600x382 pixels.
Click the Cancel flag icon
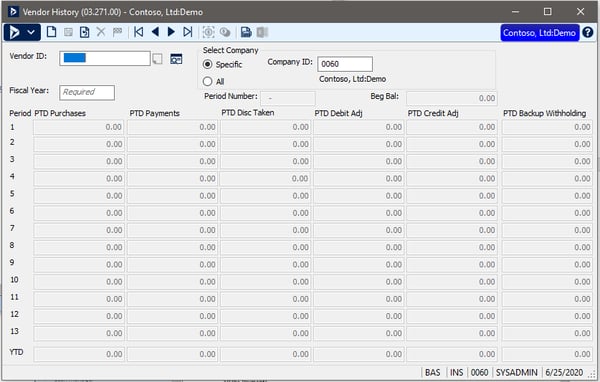point(117,32)
